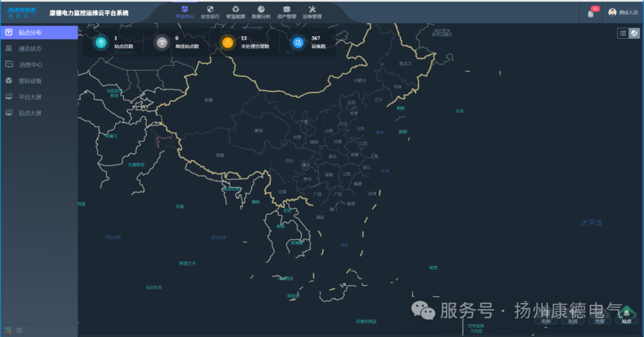Click the KANDE company logo
The height and width of the screenshot is (337, 644).
click(x=22, y=13)
